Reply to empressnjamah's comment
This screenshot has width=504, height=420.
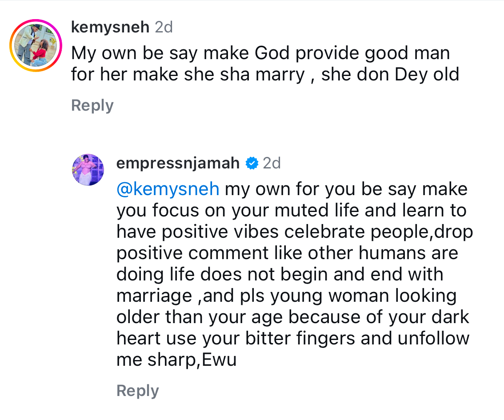tap(137, 391)
